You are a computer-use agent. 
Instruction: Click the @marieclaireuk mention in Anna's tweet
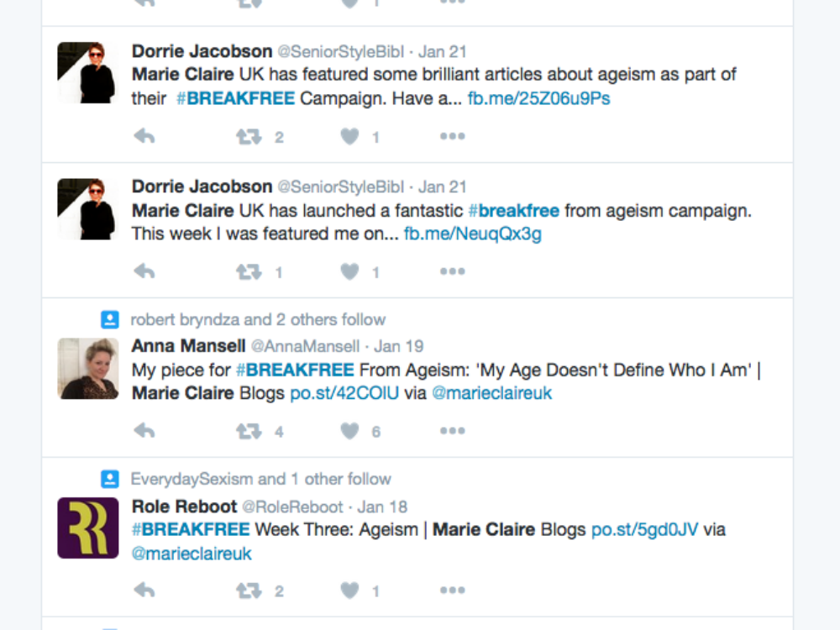coord(491,393)
